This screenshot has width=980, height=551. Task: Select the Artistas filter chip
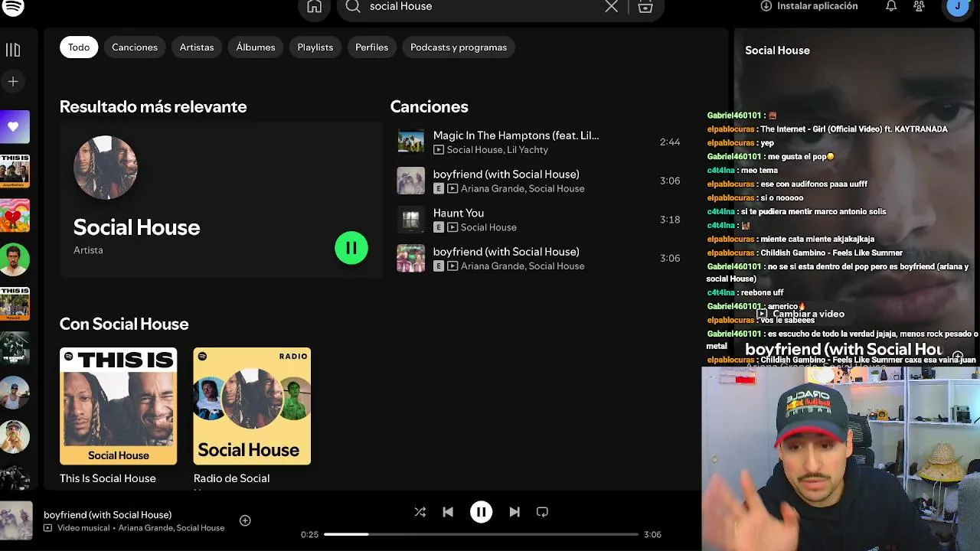coord(197,47)
